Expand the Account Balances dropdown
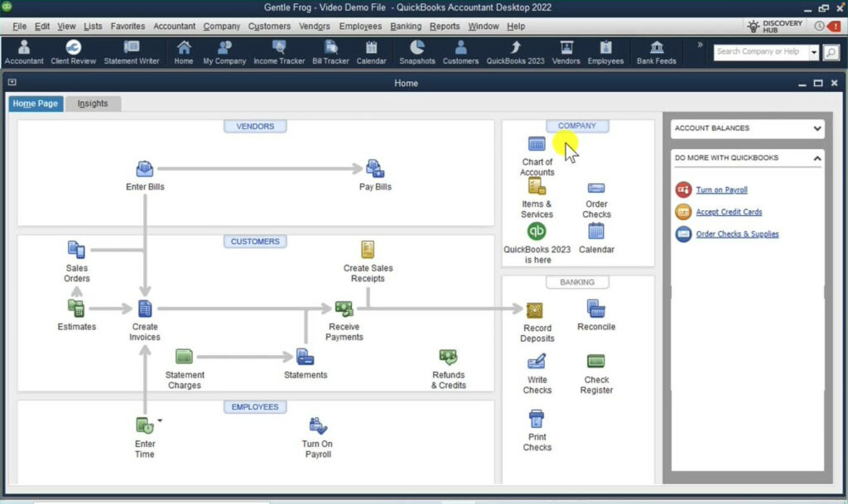Screen dimensions: 848x504 coord(819,128)
